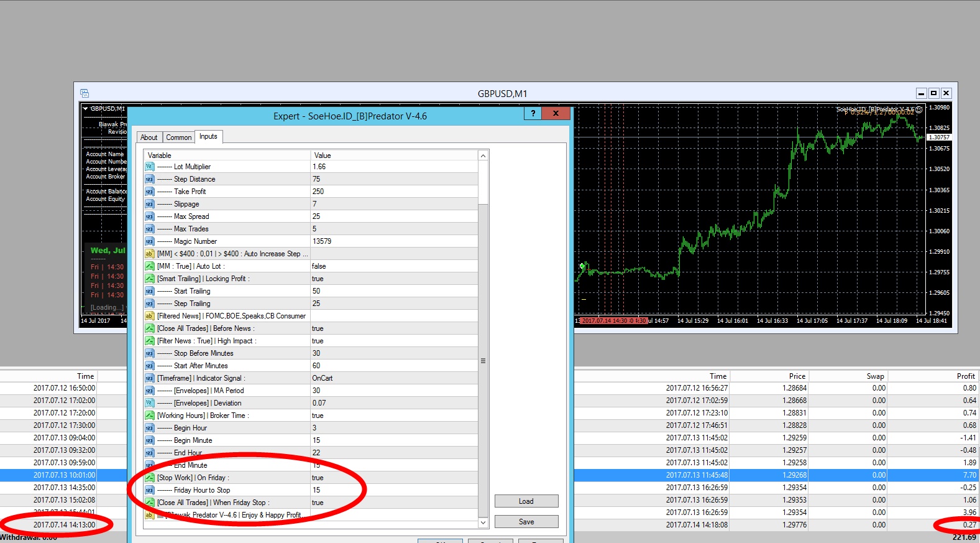This screenshot has width=980, height=543.
Task: Edit the Magic Number value 13579
Action: click(394, 241)
